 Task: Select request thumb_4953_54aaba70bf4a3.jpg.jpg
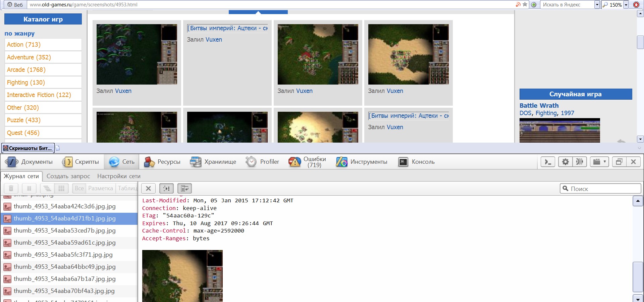69,291
